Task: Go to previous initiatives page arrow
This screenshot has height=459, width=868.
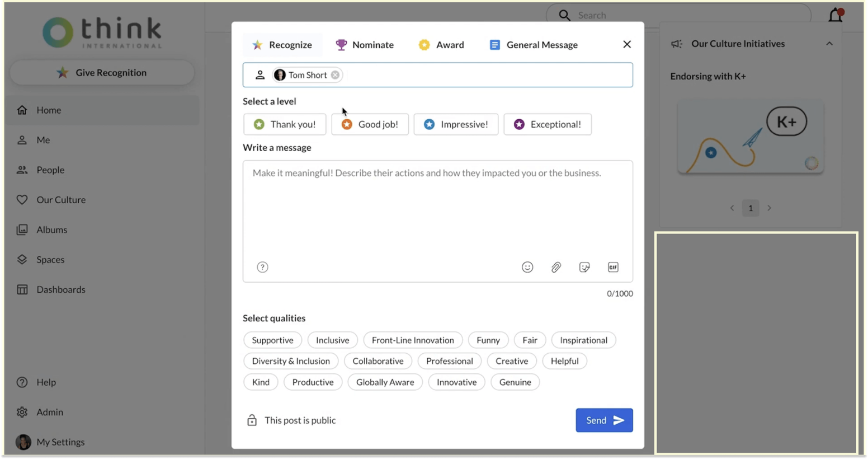Action: click(x=732, y=208)
